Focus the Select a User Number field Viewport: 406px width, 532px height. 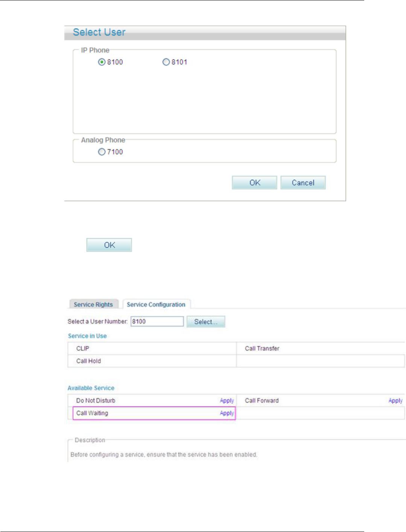click(157, 321)
